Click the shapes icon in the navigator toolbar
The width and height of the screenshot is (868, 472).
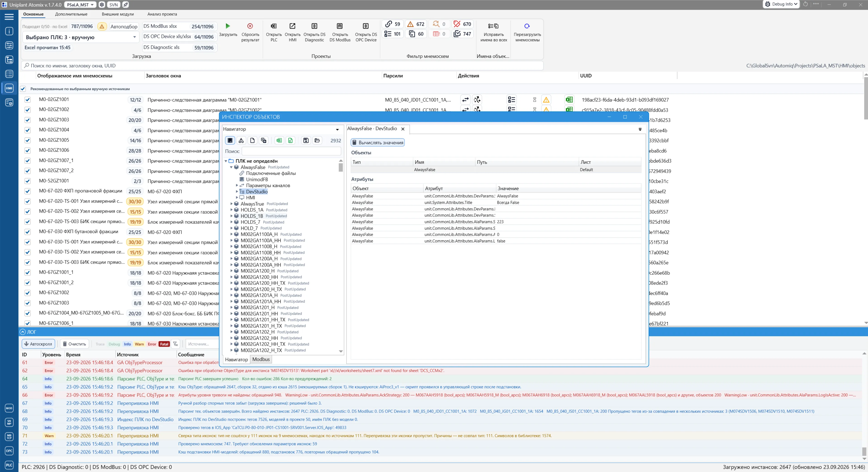pyautogui.click(x=241, y=140)
